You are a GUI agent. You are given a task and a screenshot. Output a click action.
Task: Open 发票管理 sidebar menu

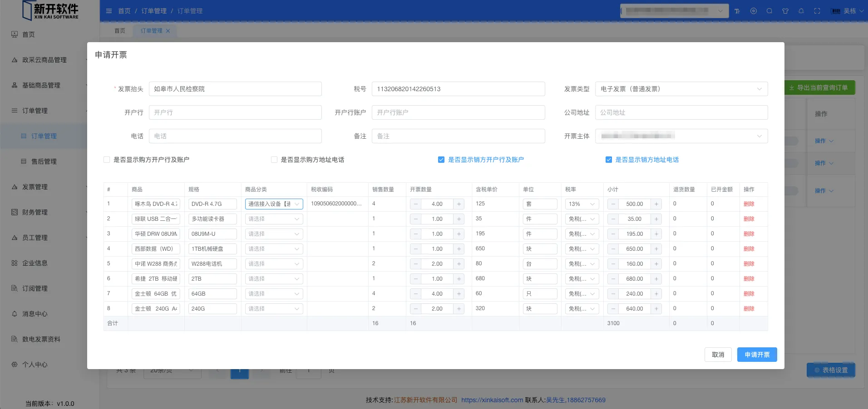coord(35,187)
